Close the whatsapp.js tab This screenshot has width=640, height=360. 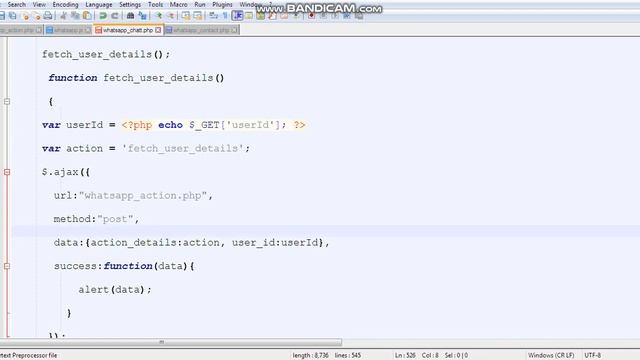coord(88,30)
